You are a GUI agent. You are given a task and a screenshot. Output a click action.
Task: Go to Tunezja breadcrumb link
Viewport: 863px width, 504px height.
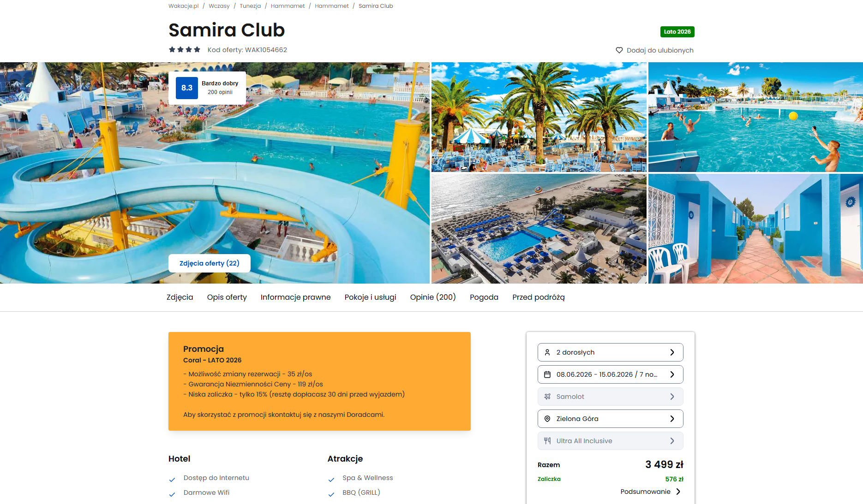(250, 6)
